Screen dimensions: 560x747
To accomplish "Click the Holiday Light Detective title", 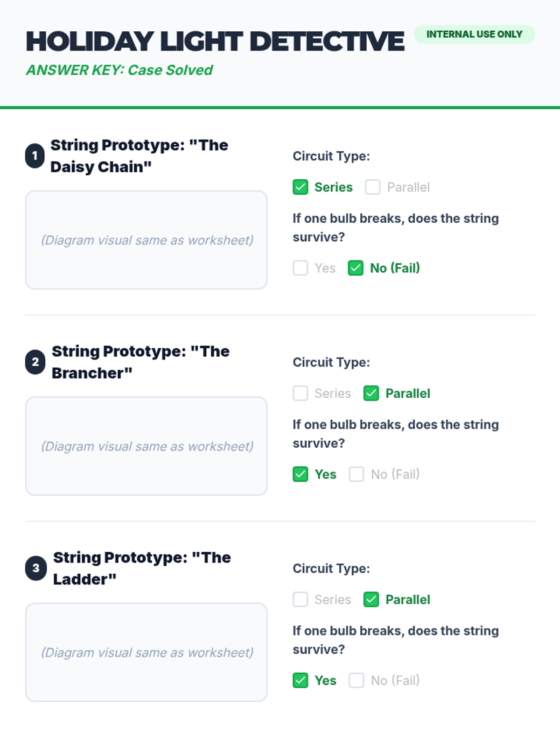I will [215, 42].
